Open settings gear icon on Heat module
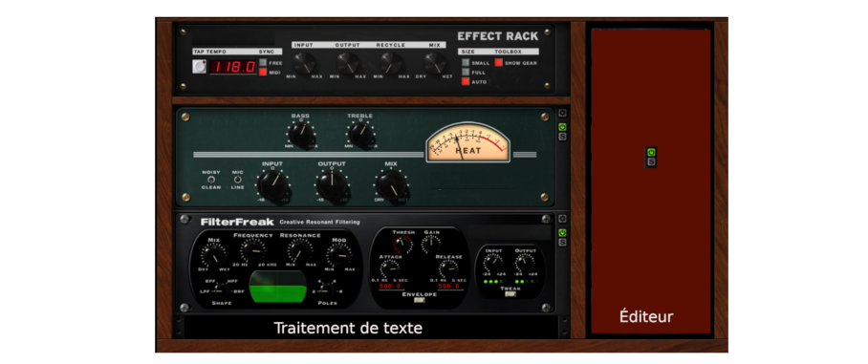Viewport: 868px width, 364px height. pyautogui.click(x=562, y=113)
